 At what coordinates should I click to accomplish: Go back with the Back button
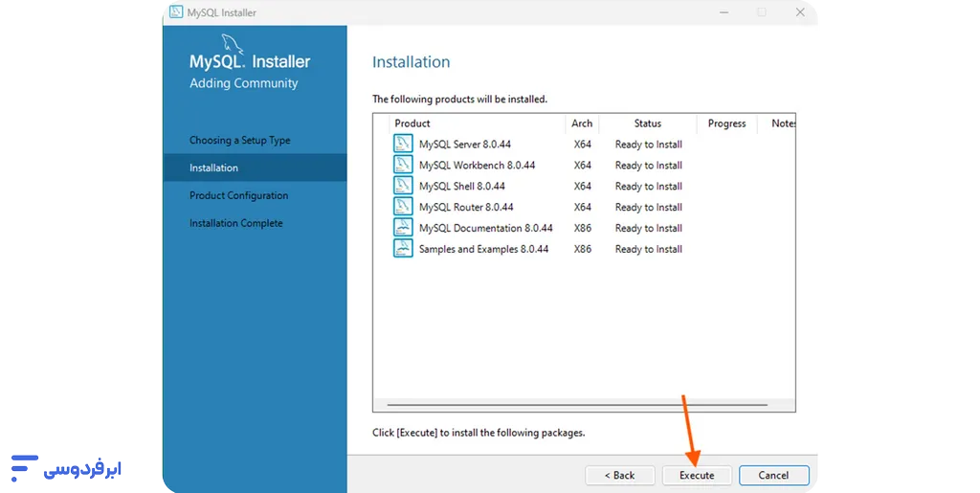(620, 475)
